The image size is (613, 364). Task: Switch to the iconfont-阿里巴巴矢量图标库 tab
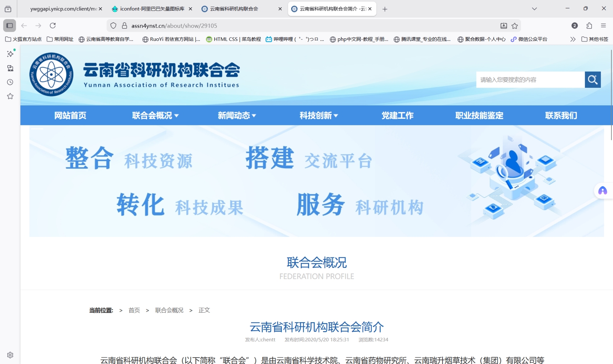(x=152, y=9)
